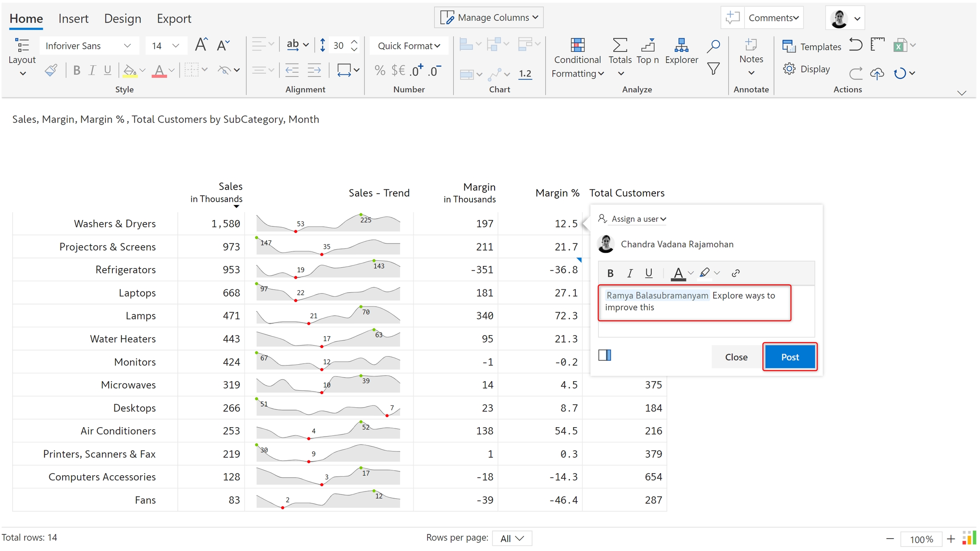Toggle the comment side panel icon
Screen dimensions: 980x551
coord(604,355)
